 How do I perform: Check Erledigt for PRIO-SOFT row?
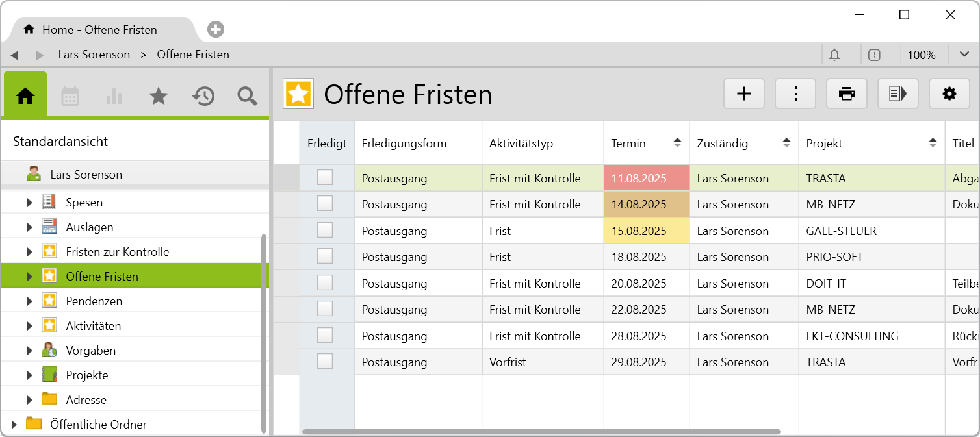[x=325, y=256]
